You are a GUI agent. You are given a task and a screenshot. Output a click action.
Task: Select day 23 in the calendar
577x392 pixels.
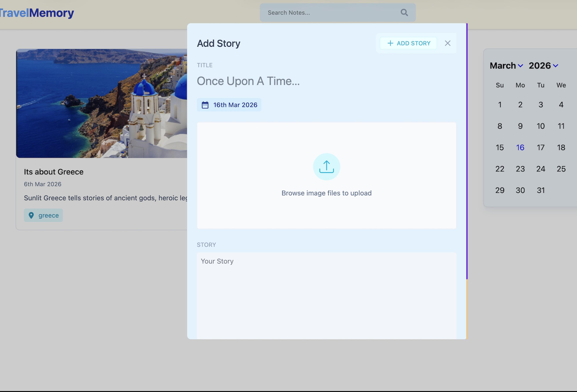[x=520, y=169]
